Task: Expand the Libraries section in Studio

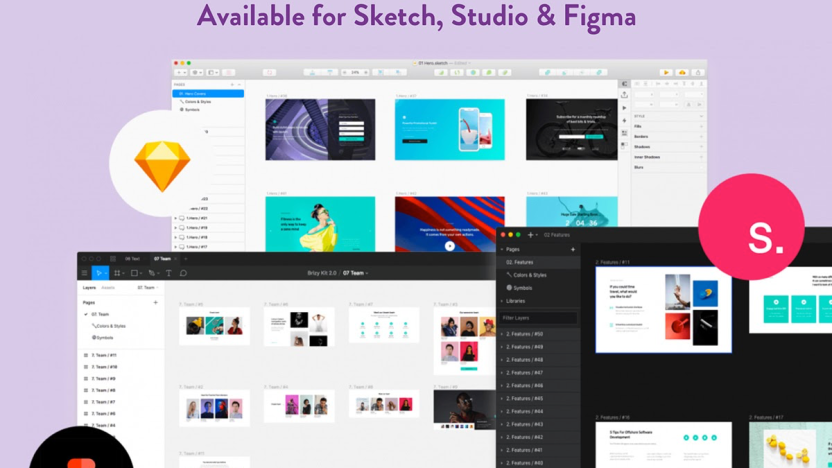Action: [x=502, y=301]
